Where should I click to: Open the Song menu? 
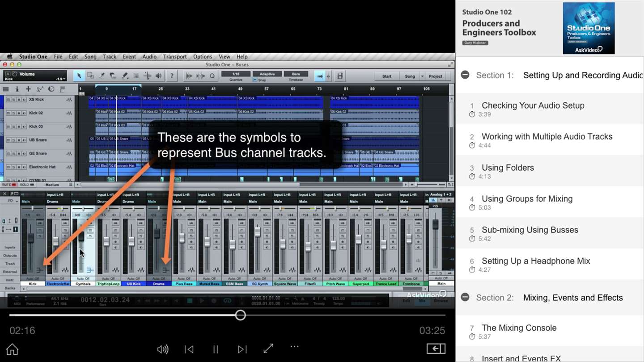[x=90, y=57]
